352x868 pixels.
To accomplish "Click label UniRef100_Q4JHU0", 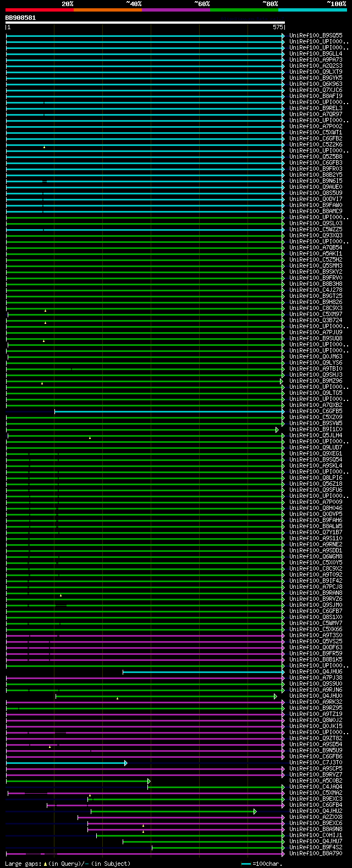I will pyautogui.click(x=316, y=696).
